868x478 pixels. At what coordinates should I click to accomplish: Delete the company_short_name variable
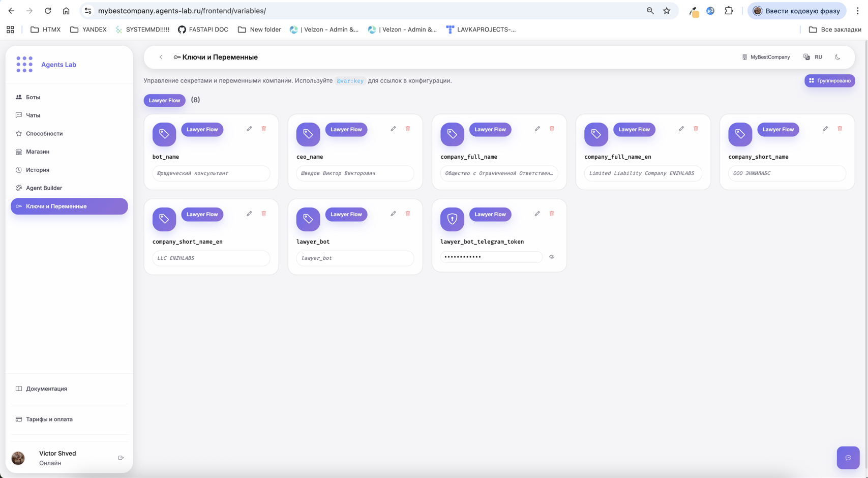coord(840,129)
